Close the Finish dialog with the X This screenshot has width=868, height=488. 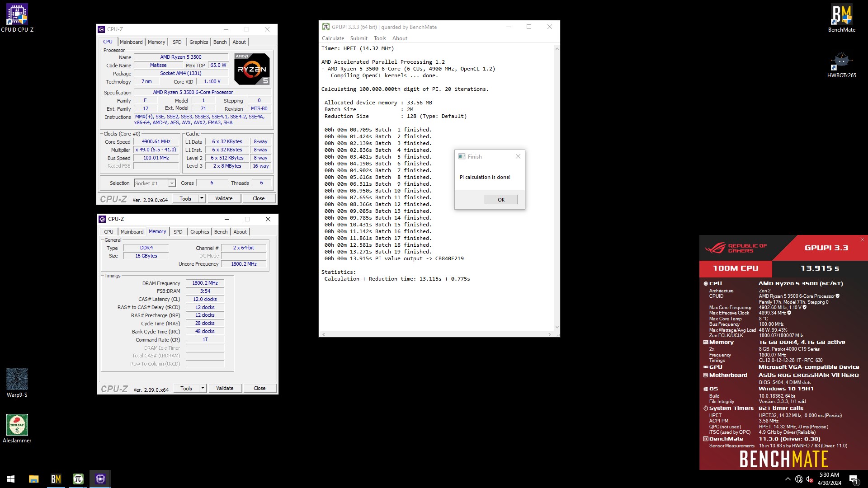(518, 156)
